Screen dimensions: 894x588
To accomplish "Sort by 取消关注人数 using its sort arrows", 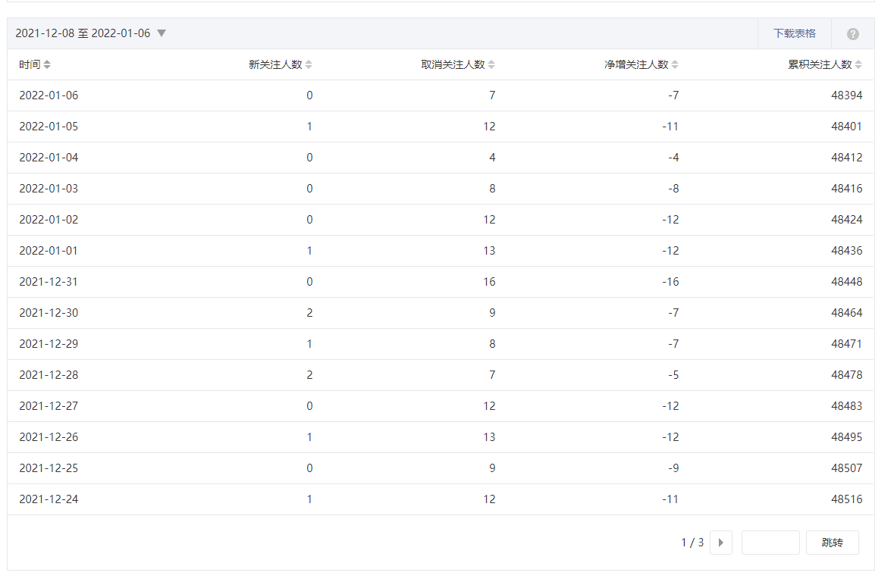I will pyautogui.click(x=491, y=65).
